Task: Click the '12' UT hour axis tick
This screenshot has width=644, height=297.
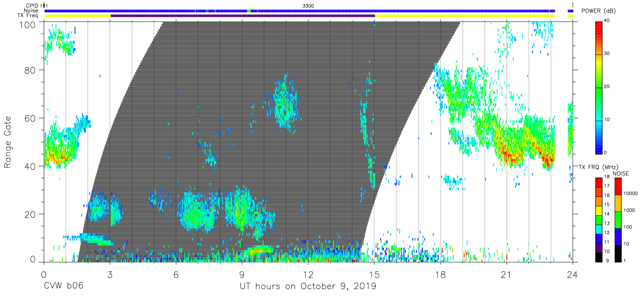Action: click(308, 274)
